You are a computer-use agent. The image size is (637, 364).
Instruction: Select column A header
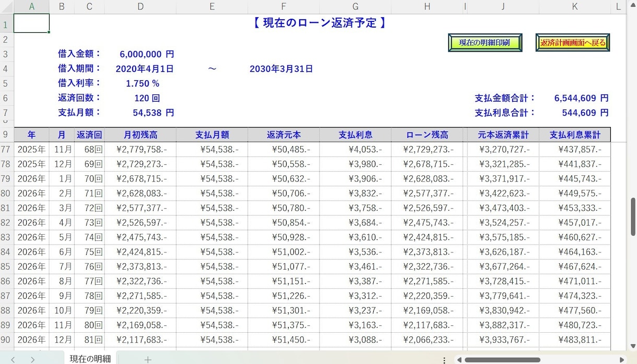(x=31, y=6)
